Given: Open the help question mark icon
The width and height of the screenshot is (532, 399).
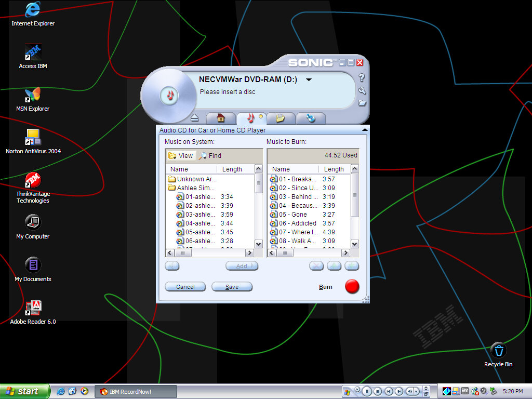Looking at the screenshot, I should [x=362, y=78].
